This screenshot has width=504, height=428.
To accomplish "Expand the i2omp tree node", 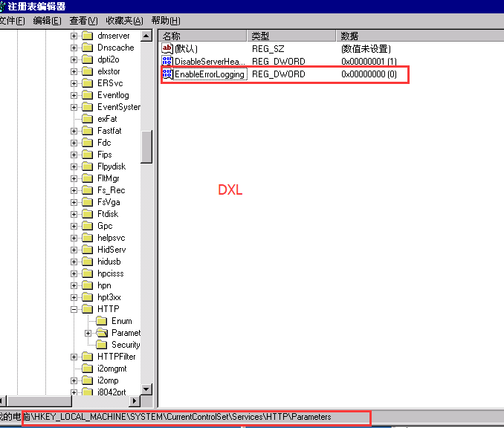I will [x=74, y=380].
